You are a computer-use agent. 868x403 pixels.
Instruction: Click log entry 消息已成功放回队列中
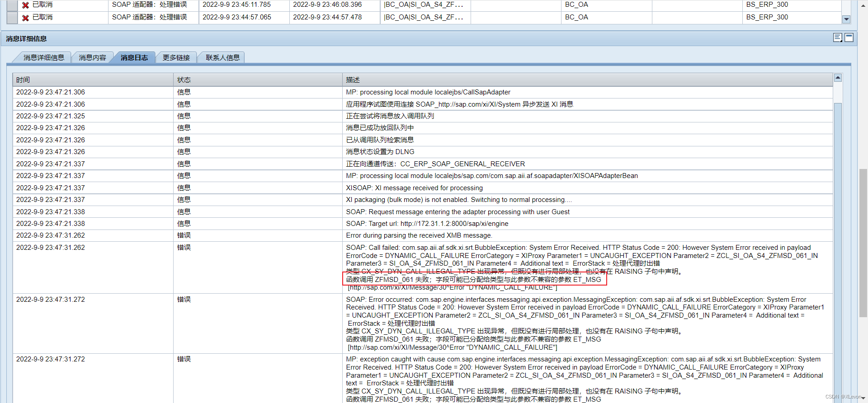pos(380,128)
